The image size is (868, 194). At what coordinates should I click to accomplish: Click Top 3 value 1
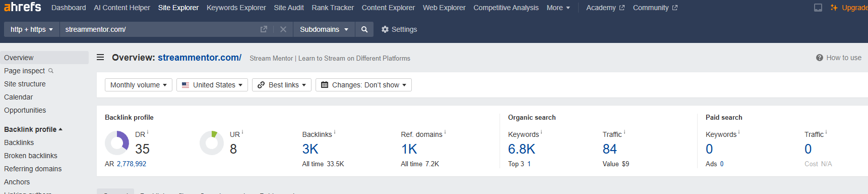529,164
